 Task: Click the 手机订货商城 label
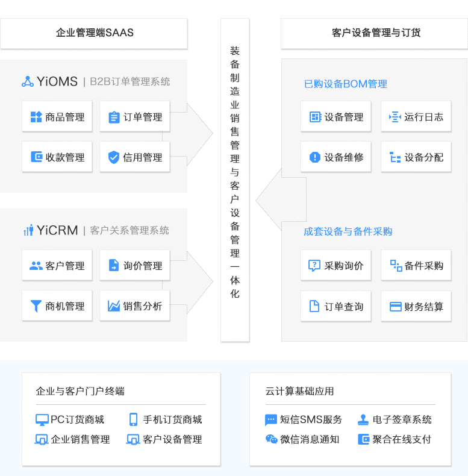coord(172,419)
